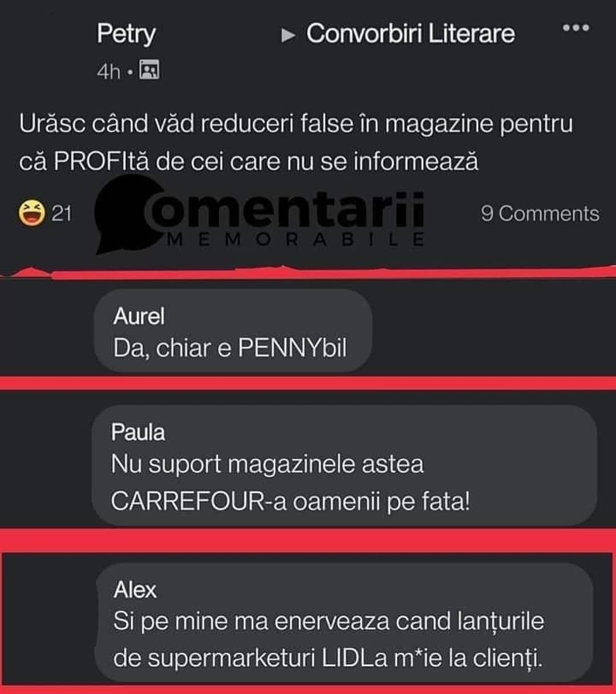Click the 4h post timestamp
This screenshot has width=616, height=694.
point(108,71)
